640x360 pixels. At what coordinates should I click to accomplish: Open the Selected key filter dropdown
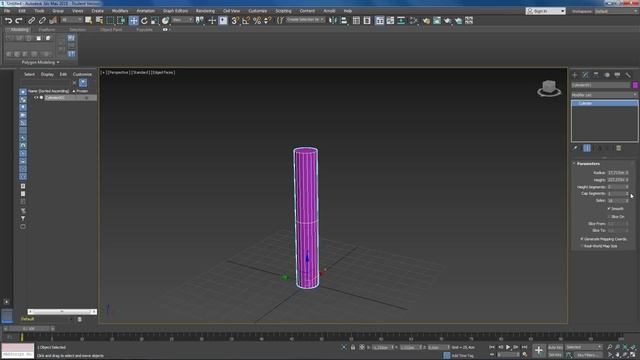[583, 347]
